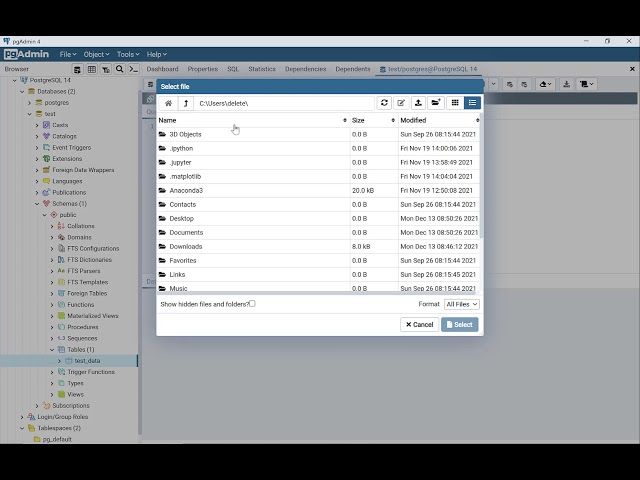
Task: Toggle Show hidden files and folders checkbox
Action: coord(252,304)
